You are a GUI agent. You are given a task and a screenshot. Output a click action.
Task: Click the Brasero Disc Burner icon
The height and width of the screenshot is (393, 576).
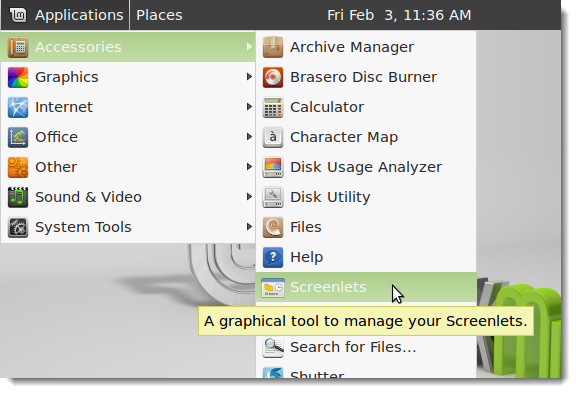coord(273,77)
